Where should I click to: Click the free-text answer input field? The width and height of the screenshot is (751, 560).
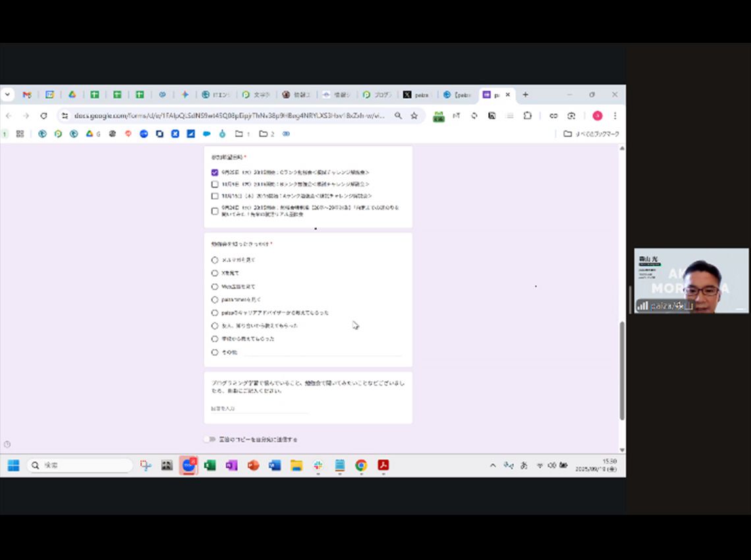pos(258,409)
